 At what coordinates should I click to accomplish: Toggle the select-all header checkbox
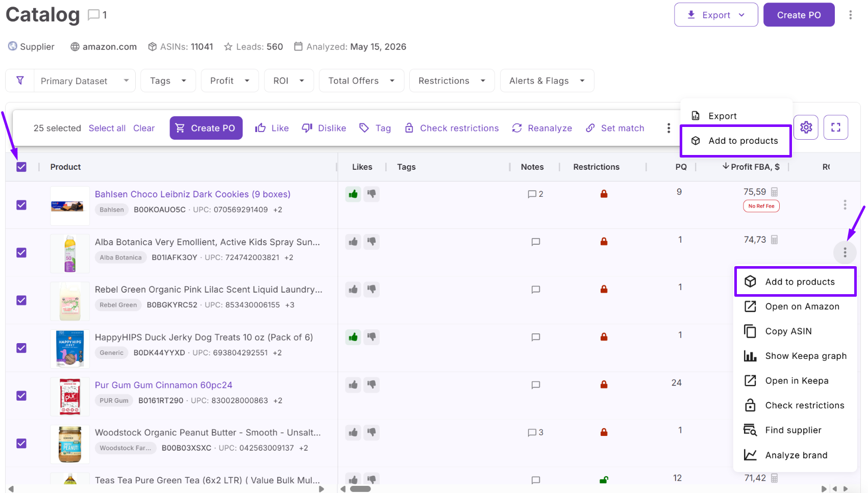point(21,167)
